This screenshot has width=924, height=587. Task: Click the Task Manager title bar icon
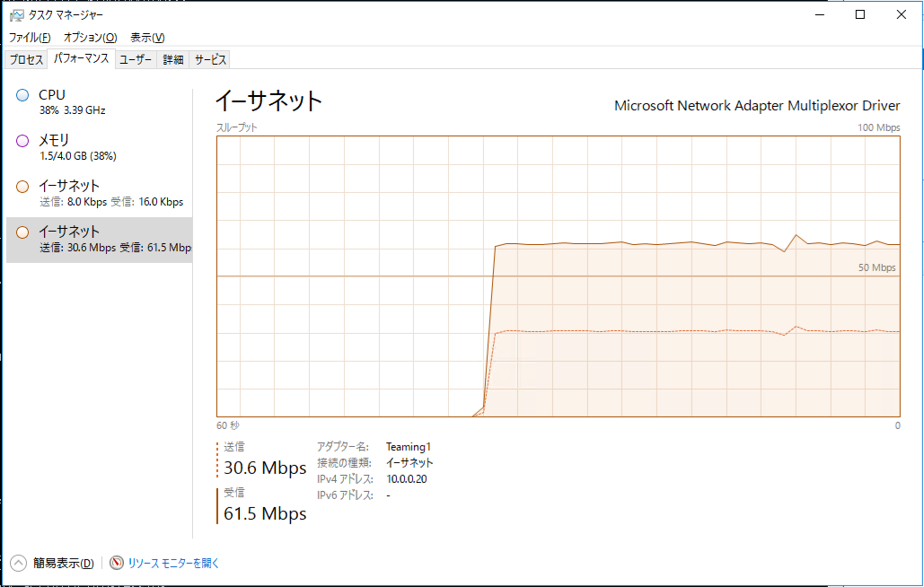click(x=16, y=14)
